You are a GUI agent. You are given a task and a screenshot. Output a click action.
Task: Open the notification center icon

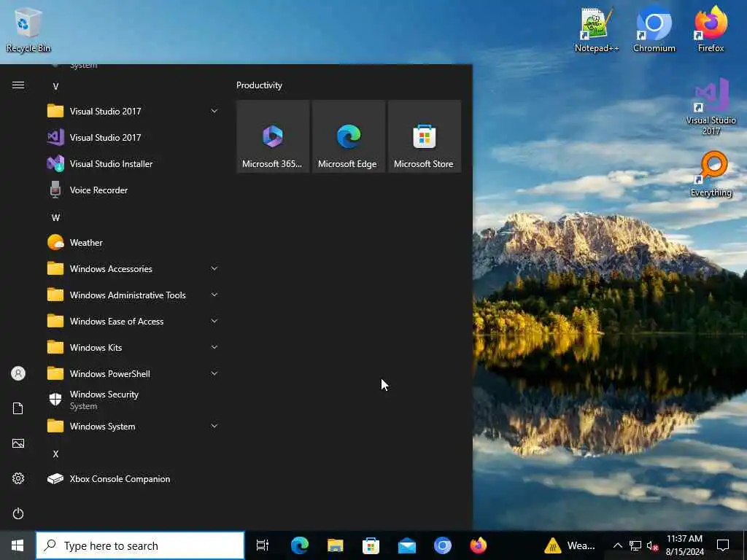point(723,545)
